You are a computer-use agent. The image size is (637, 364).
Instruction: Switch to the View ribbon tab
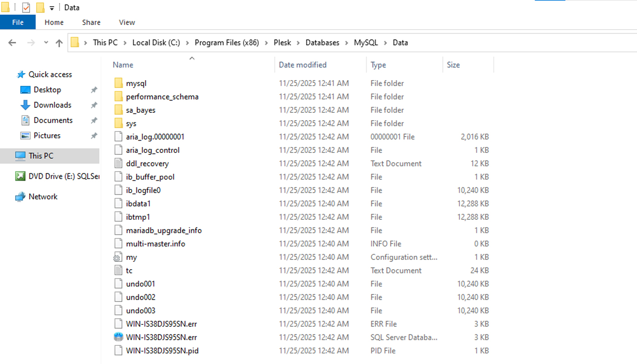tap(126, 22)
